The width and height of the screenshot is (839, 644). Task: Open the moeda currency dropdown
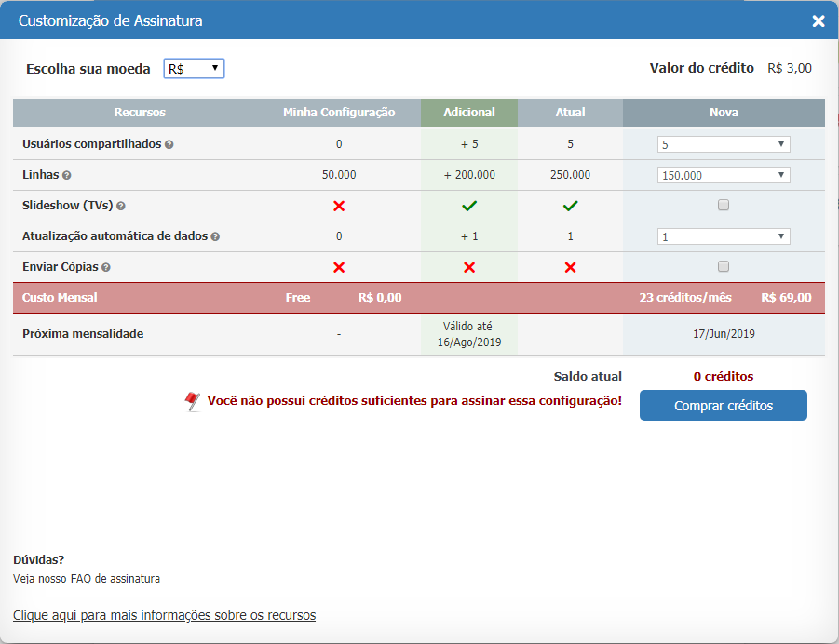point(193,68)
